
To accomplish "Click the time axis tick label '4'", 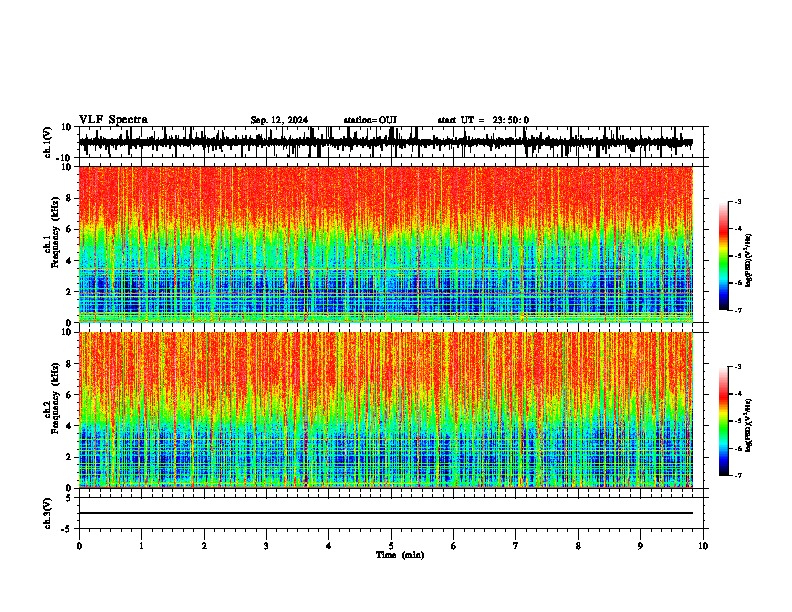I will 329,546.
